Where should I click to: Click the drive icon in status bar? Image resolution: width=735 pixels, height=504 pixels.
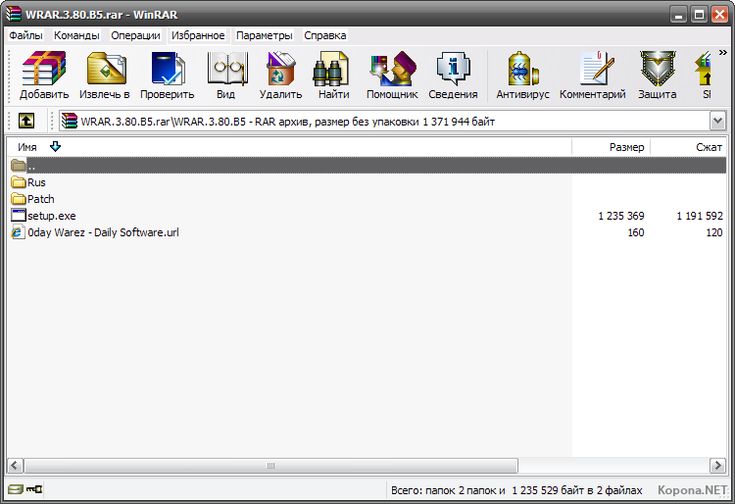pyautogui.click(x=15, y=489)
